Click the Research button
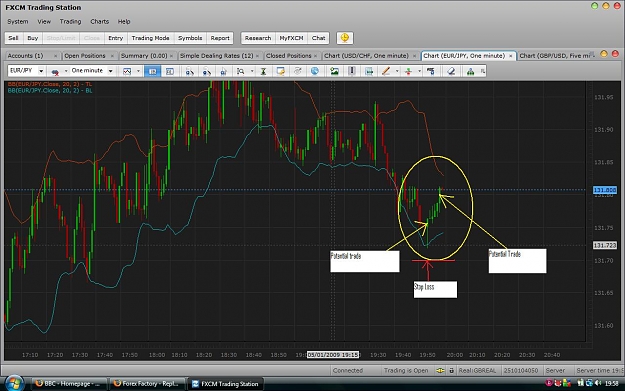 [258, 38]
